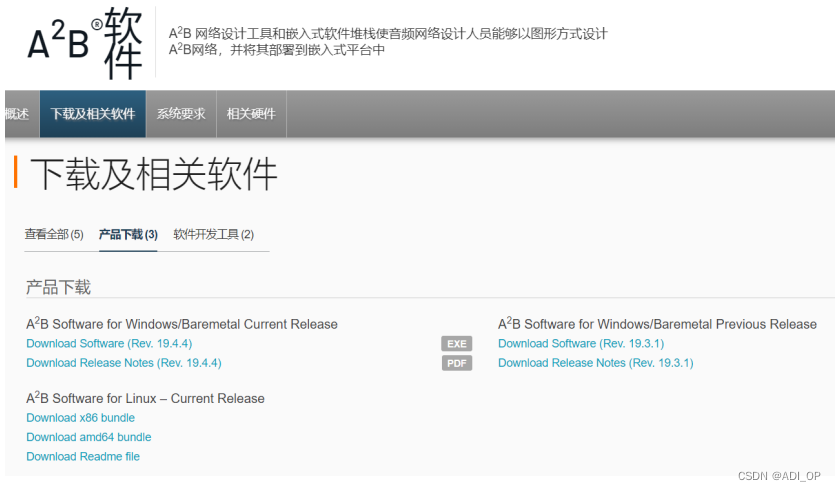Open the 相关硬件 tab

pyautogui.click(x=251, y=114)
